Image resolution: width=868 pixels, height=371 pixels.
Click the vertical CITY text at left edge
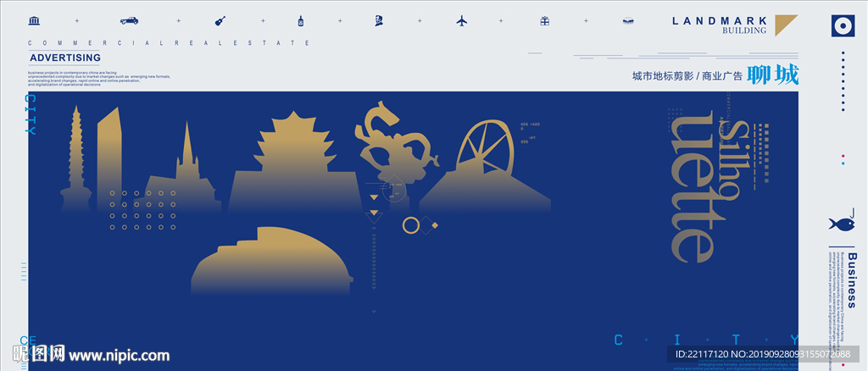tap(31, 114)
